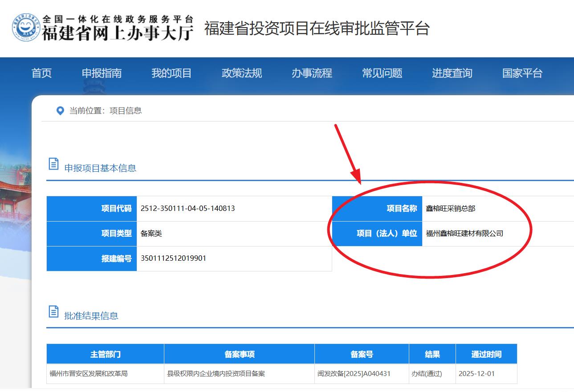Click the 报建编号 value 3501112512019901
The image size is (574, 392).
pyautogui.click(x=173, y=258)
